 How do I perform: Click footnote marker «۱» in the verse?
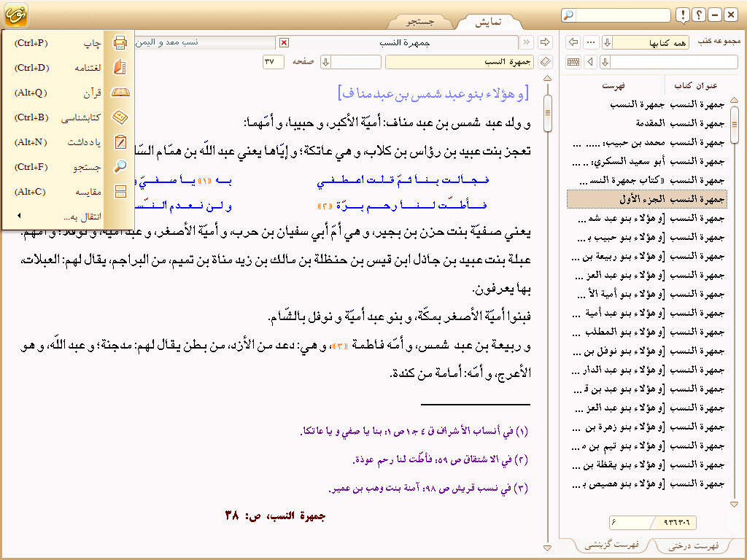(205, 181)
